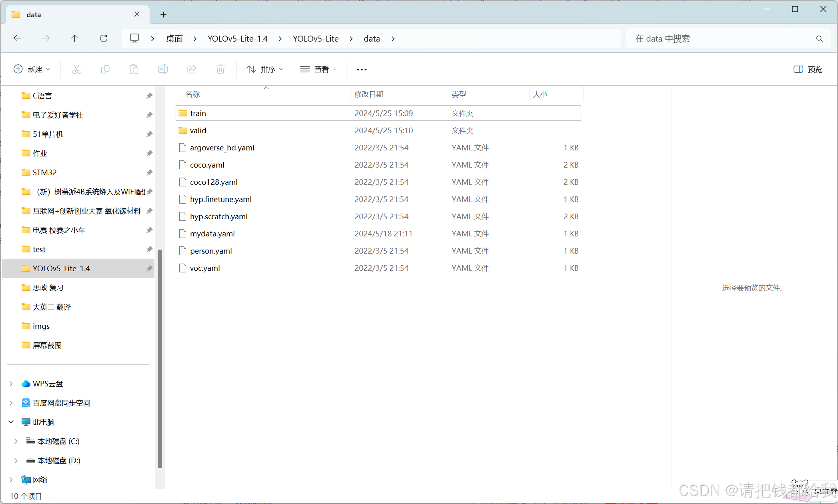The image size is (838, 504).
Task: Expand 百度网盘同步空间 tree node
Action: coord(11,403)
